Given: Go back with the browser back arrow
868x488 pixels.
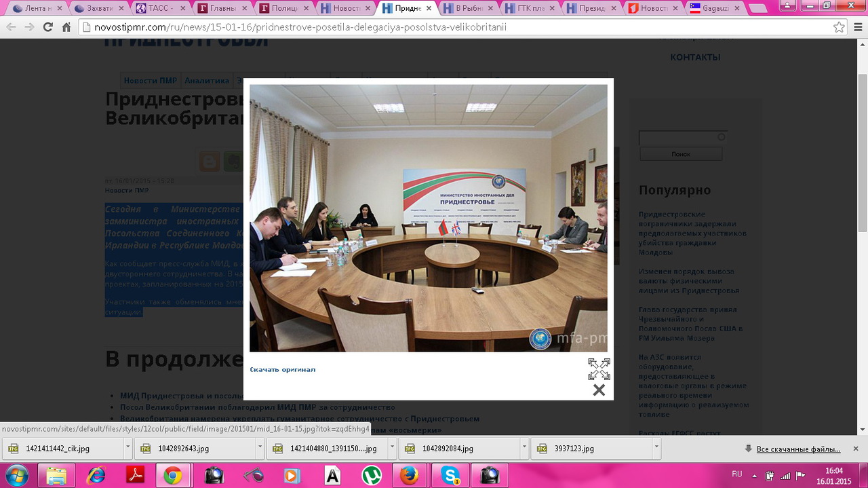Looking at the screenshot, I should 11,27.
